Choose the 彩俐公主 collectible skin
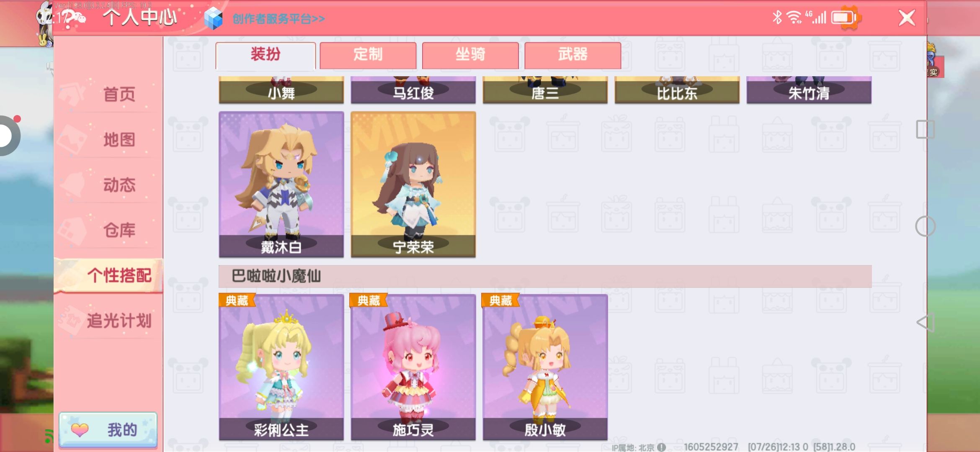The height and width of the screenshot is (452, 980). (x=281, y=367)
